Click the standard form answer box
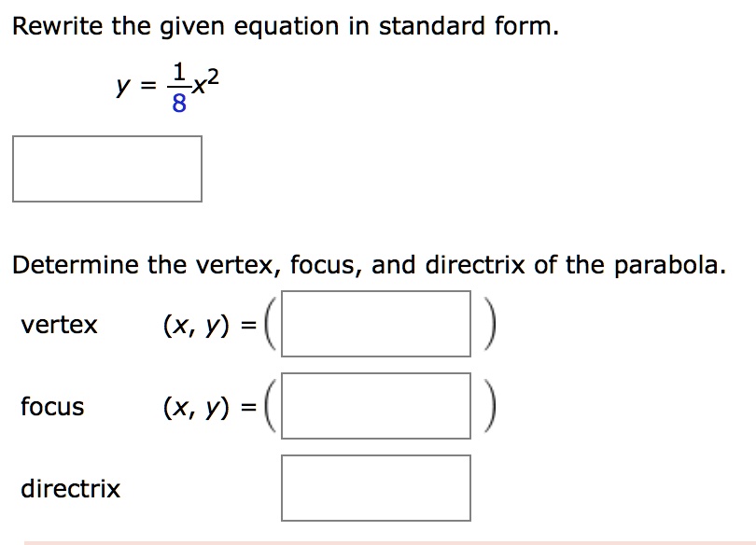Viewport: 756px width, 545px height. click(x=107, y=169)
